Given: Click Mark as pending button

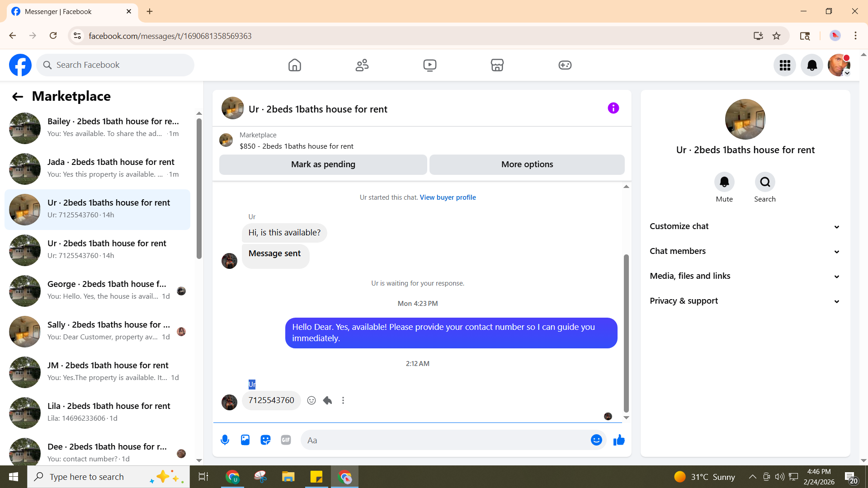Looking at the screenshot, I should tap(323, 164).
